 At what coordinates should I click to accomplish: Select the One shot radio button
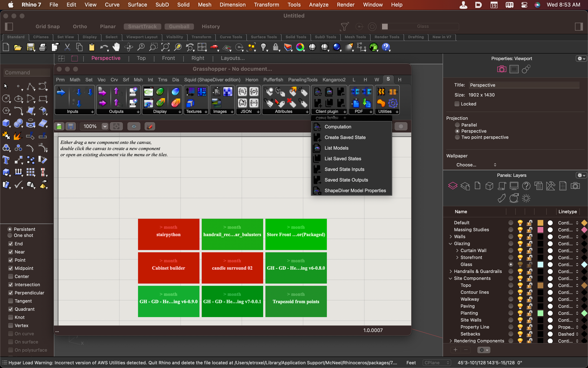pyautogui.click(x=10, y=236)
